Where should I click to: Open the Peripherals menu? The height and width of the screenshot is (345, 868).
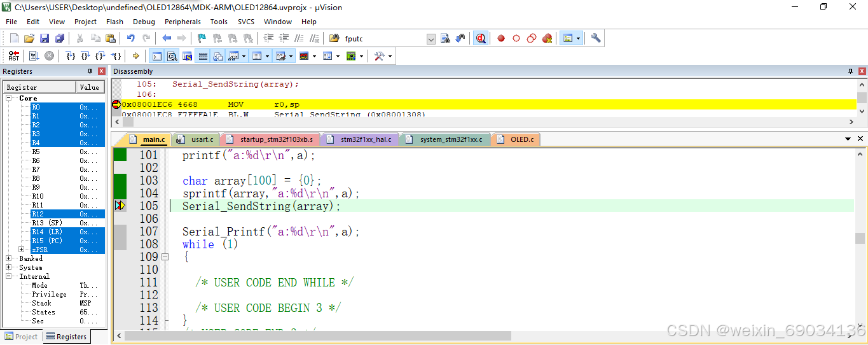(x=183, y=22)
